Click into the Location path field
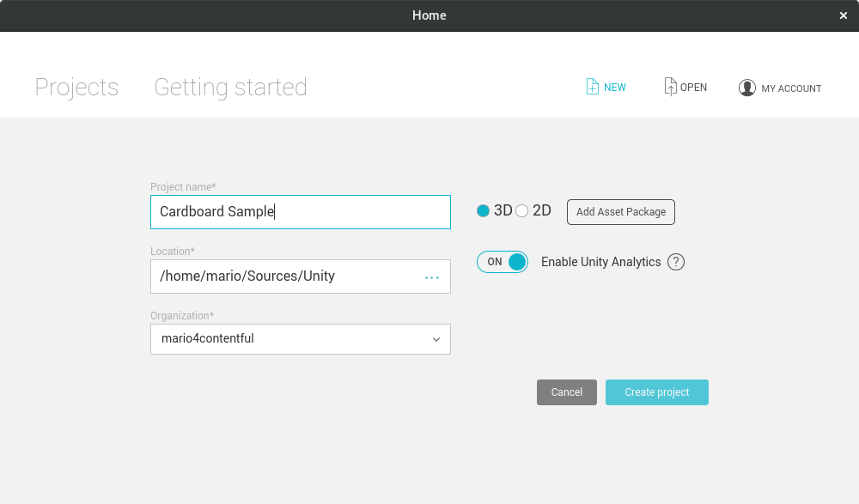The image size is (859, 504). tap(283, 276)
